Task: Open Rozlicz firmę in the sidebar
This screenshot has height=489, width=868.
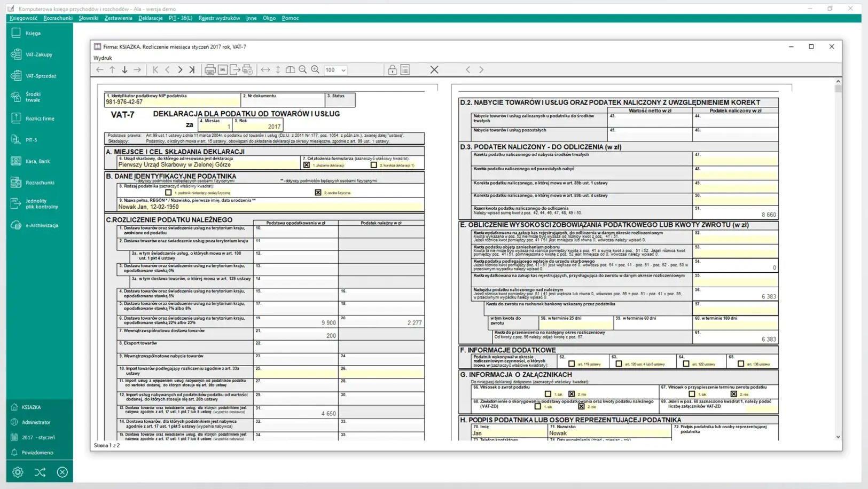Action: pos(33,119)
